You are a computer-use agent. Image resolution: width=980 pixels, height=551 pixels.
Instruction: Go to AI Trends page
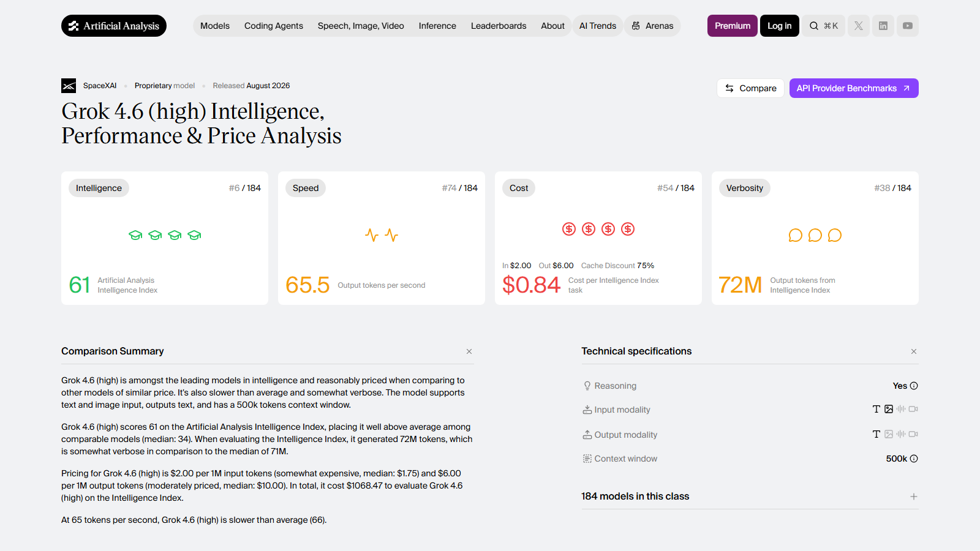coord(598,26)
